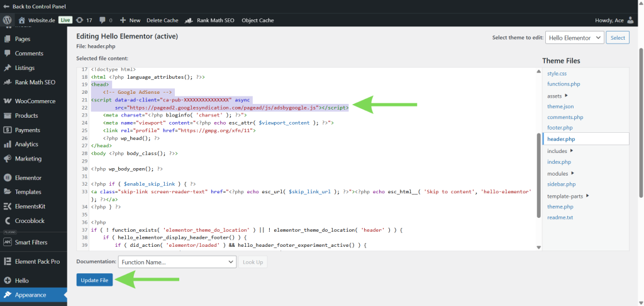Click the code editor scroll up arrow
The image size is (644, 306).
tap(538, 72)
